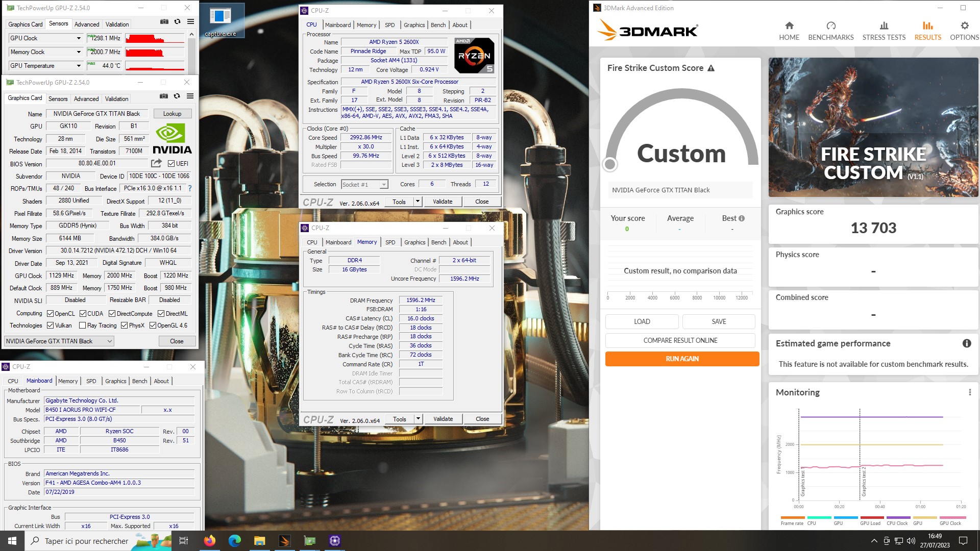
Task: Click the GPU-Z Sensors window scrollbar up arrow
Action: point(191,34)
